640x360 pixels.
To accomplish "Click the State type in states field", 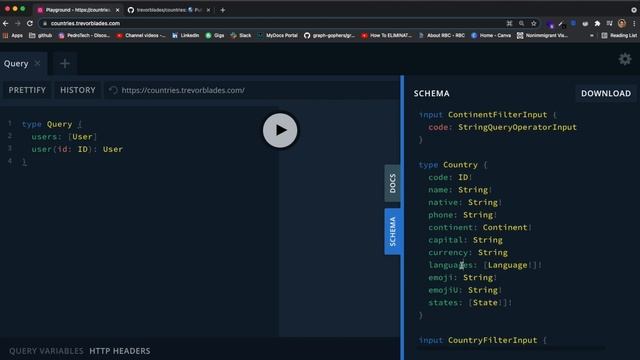I will [485, 303].
